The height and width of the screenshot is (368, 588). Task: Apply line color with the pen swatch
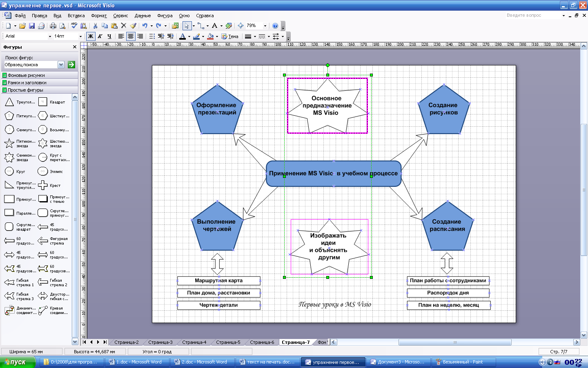196,36
